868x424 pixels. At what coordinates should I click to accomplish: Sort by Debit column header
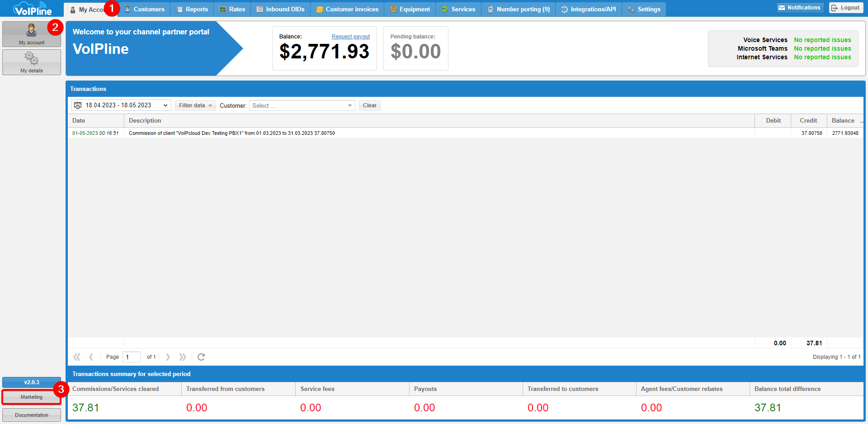pyautogui.click(x=773, y=120)
